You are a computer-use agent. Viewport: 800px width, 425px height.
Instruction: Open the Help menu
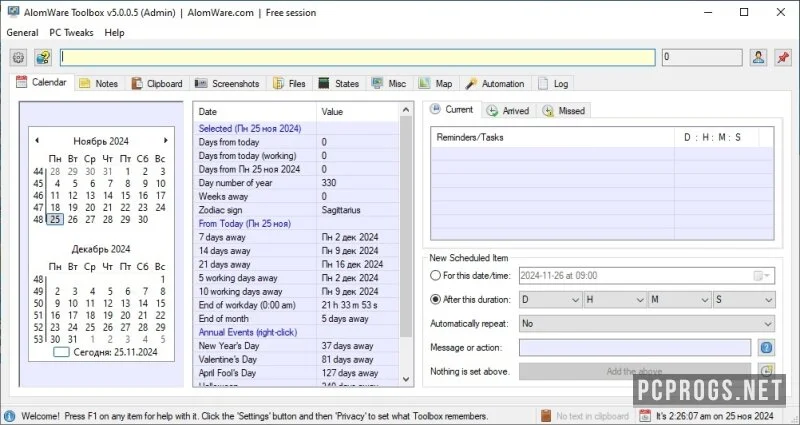point(114,33)
